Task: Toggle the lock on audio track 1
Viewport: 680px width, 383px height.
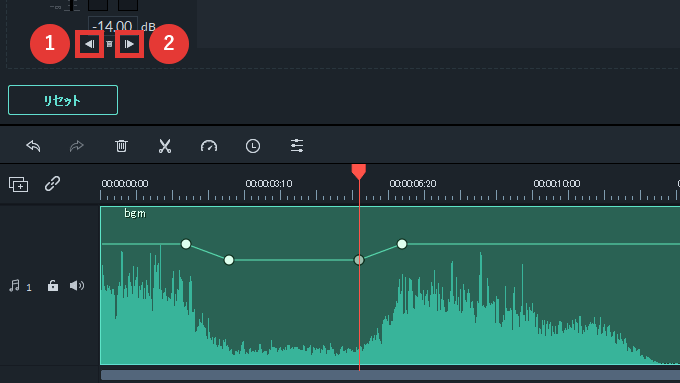Action: 53,285
